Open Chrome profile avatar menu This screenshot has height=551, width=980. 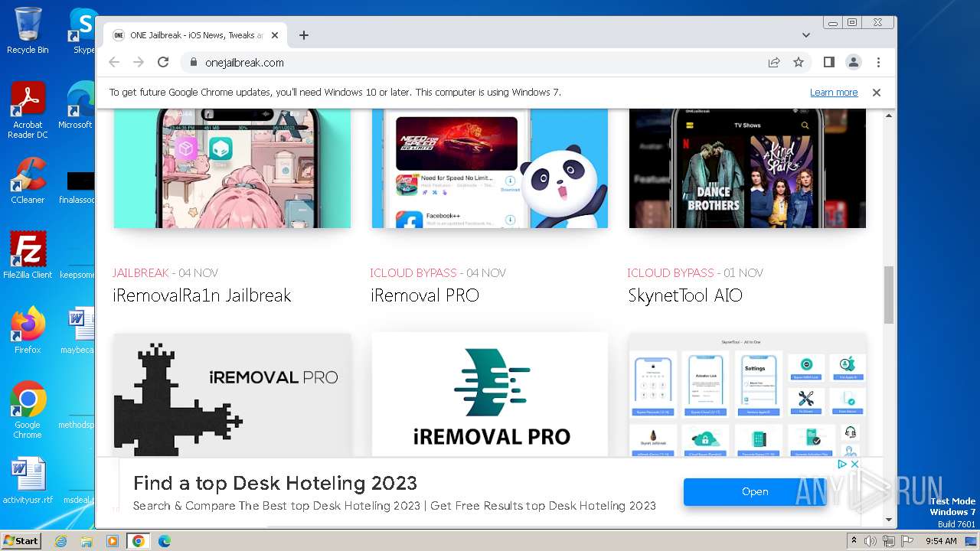[x=854, y=63]
